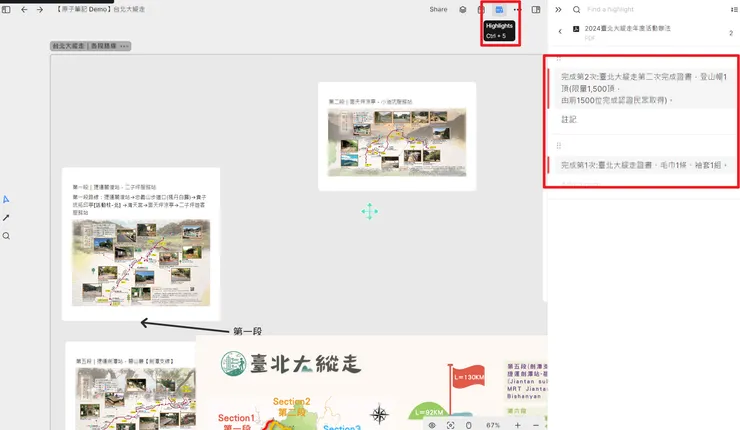This screenshot has width=740, height=430.
Task: Collapse the highlights panel with double chevron
Action: coord(558,9)
